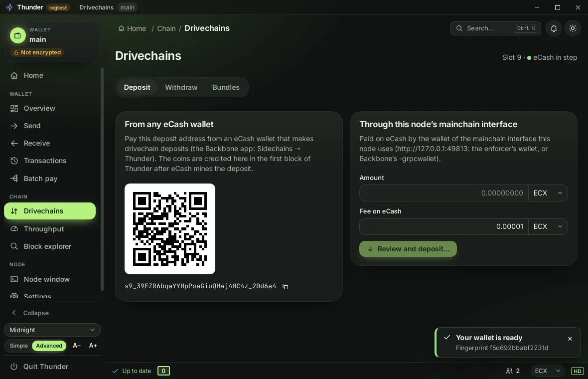Click the regtest network badge
This screenshot has height=379, width=588.
click(58, 7)
